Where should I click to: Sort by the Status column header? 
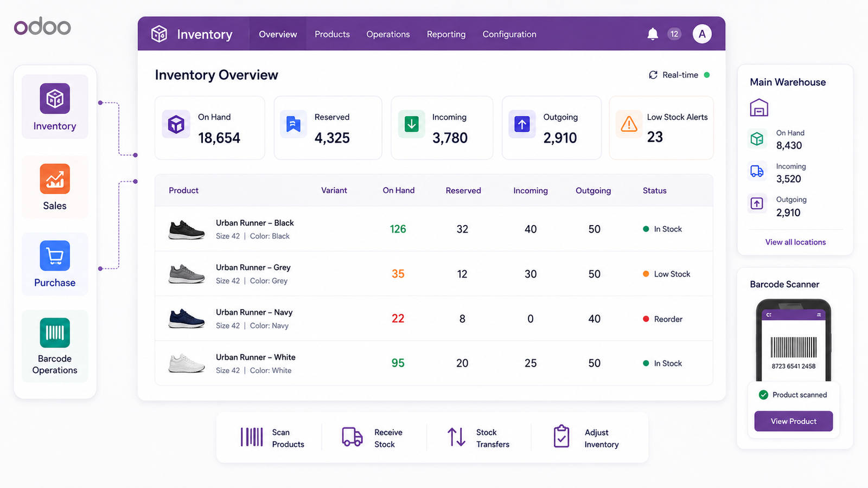coord(655,190)
